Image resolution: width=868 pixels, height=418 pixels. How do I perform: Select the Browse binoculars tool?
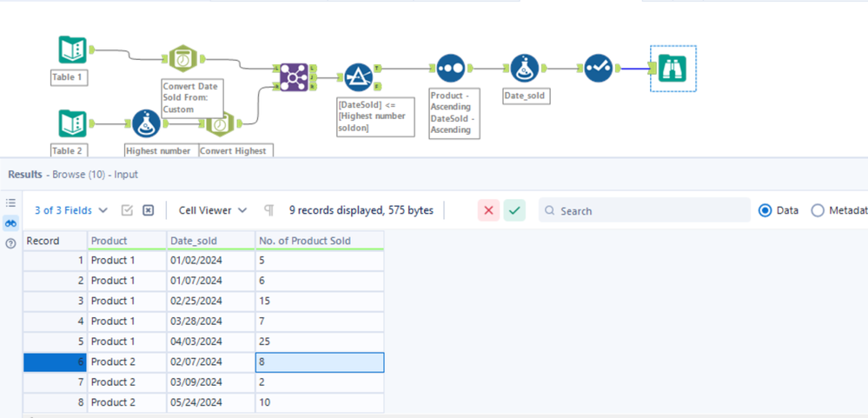(x=673, y=68)
